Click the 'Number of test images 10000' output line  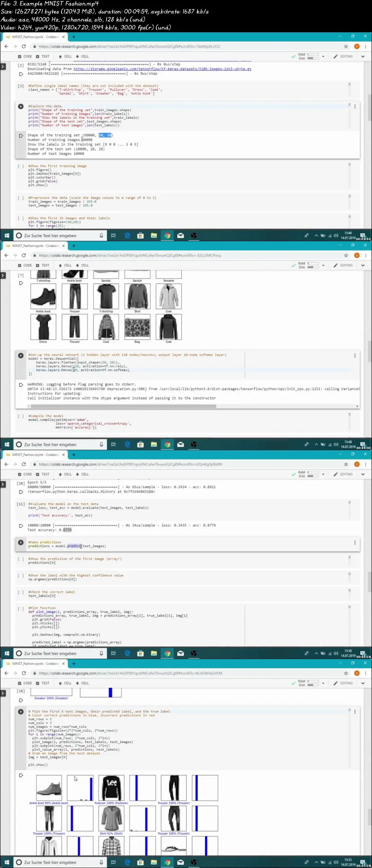[56, 154]
